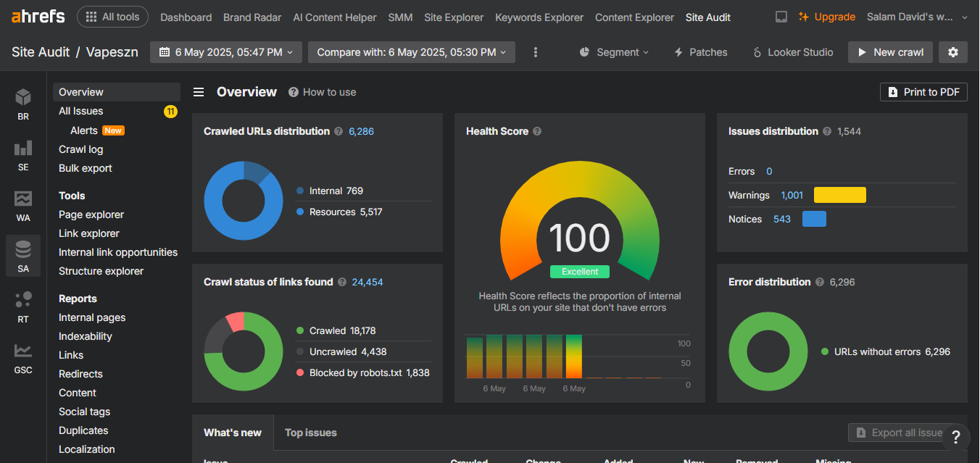The height and width of the screenshot is (463, 980).
Task: Switch to the Top issues tab
Action: pyautogui.click(x=311, y=433)
